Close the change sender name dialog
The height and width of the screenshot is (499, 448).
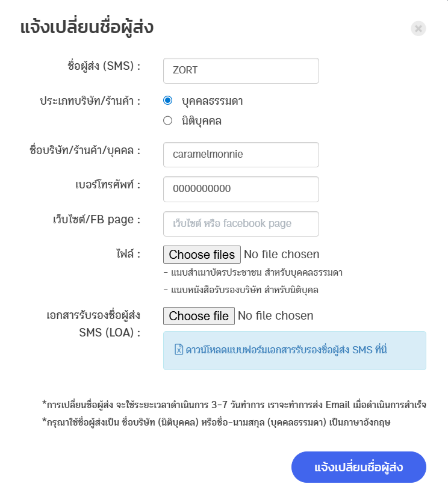pos(418,28)
